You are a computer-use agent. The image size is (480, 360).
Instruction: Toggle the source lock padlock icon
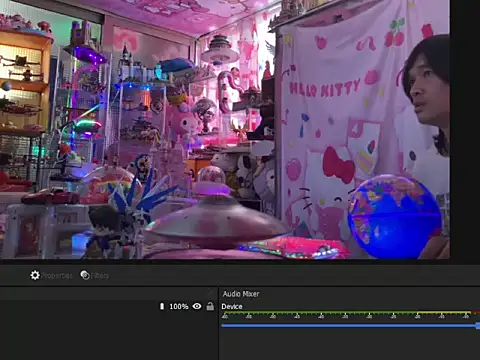(x=210, y=306)
